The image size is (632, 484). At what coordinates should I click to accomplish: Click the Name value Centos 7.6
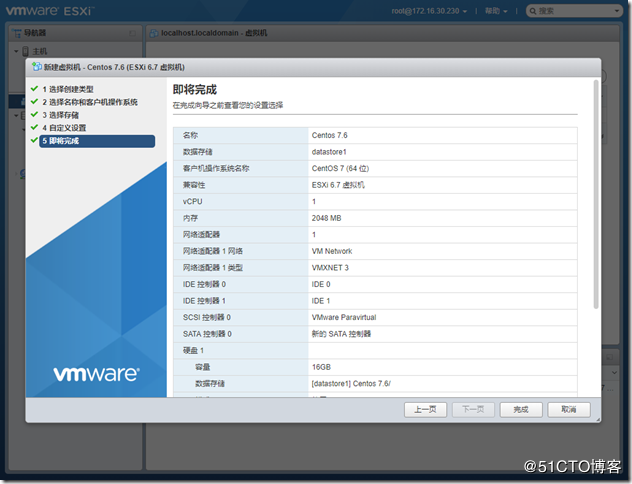tap(329, 135)
